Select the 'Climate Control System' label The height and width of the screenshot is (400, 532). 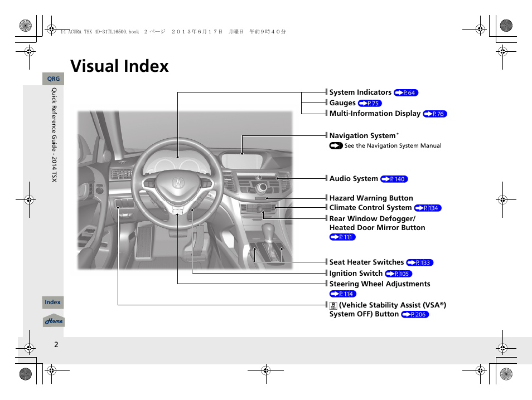tap(370, 207)
